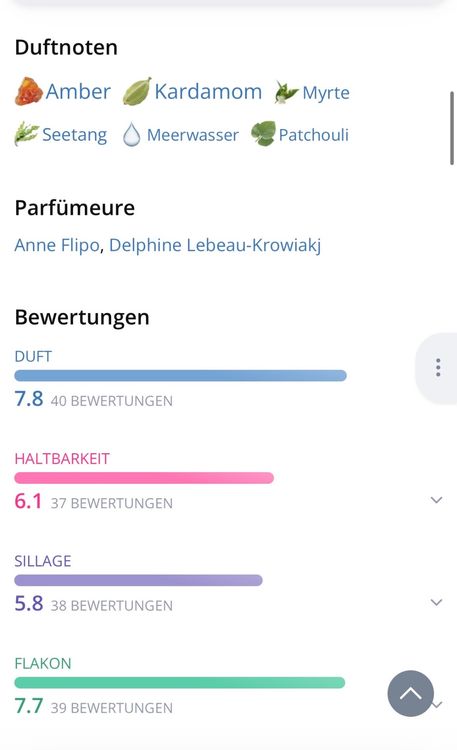Screen dimensions: 457x750
Task: Tap the Myrte plant icon
Action: point(286,92)
